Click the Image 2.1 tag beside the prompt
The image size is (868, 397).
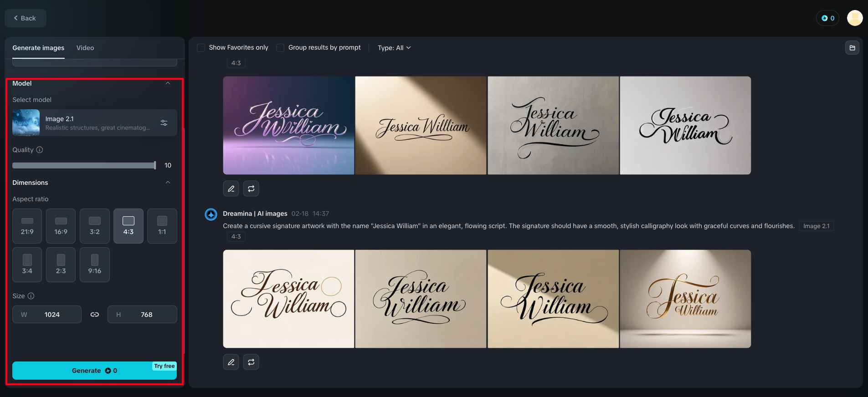click(x=817, y=226)
